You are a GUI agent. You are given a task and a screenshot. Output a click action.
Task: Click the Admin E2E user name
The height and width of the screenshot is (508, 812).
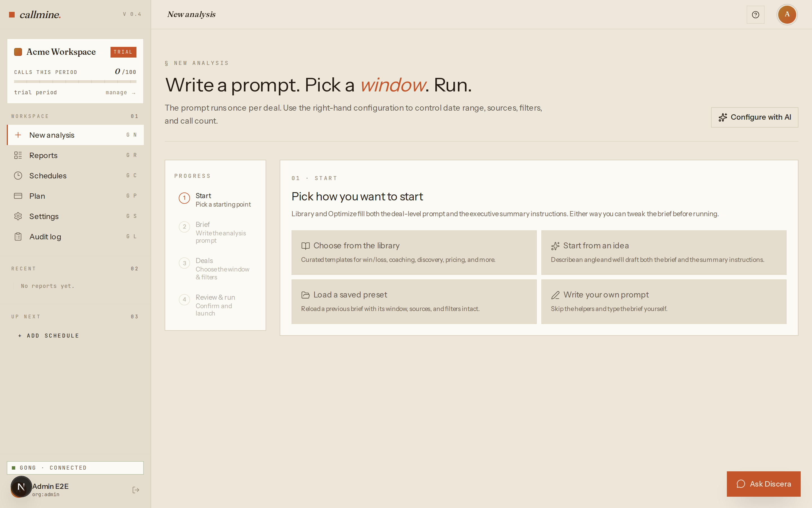tap(50, 486)
